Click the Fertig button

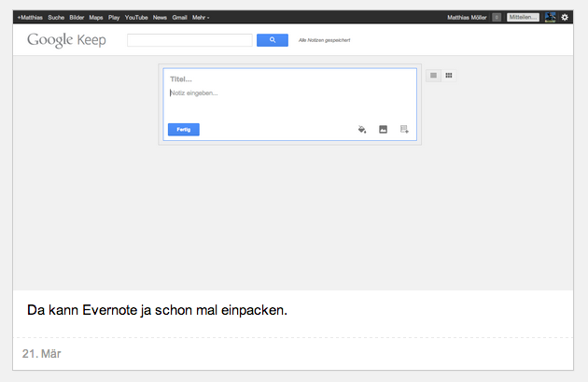183,130
